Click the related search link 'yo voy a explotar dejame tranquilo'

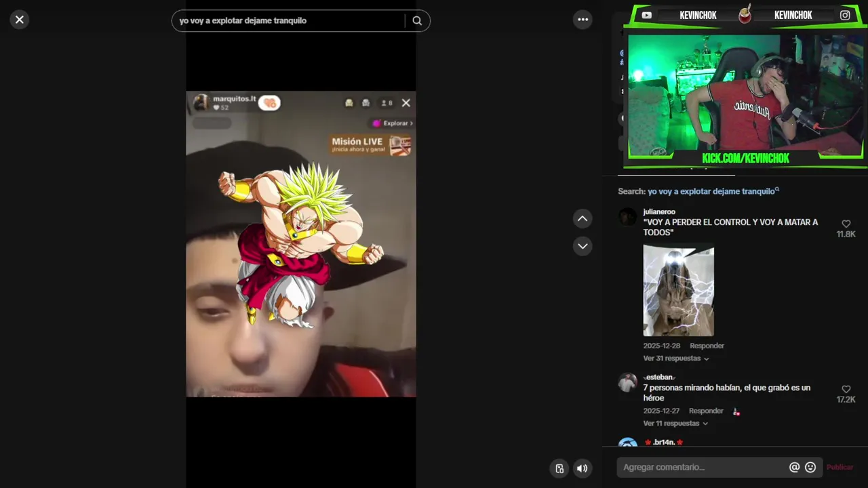click(x=713, y=191)
